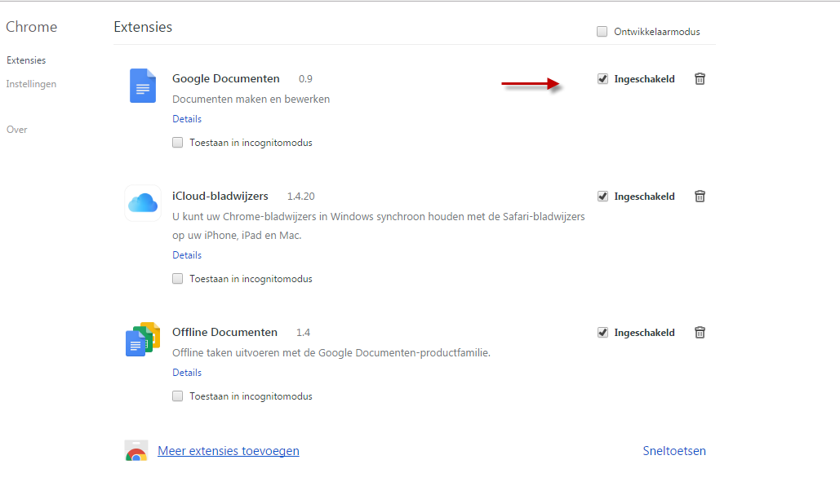This screenshot has width=840, height=504.
Task: Click the iCloud-bladwijzers cloud icon
Action: pos(143,203)
